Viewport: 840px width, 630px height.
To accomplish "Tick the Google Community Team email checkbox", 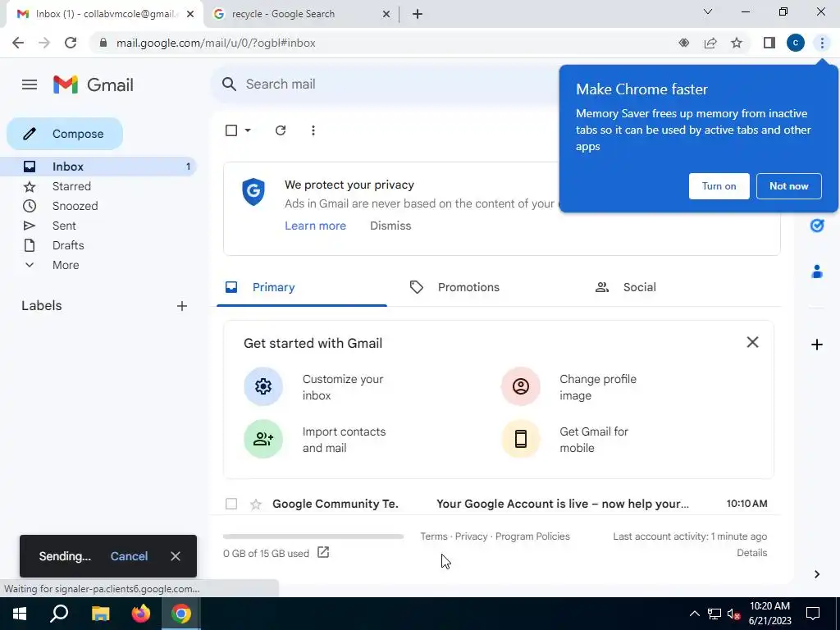I will click(x=231, y=504).
